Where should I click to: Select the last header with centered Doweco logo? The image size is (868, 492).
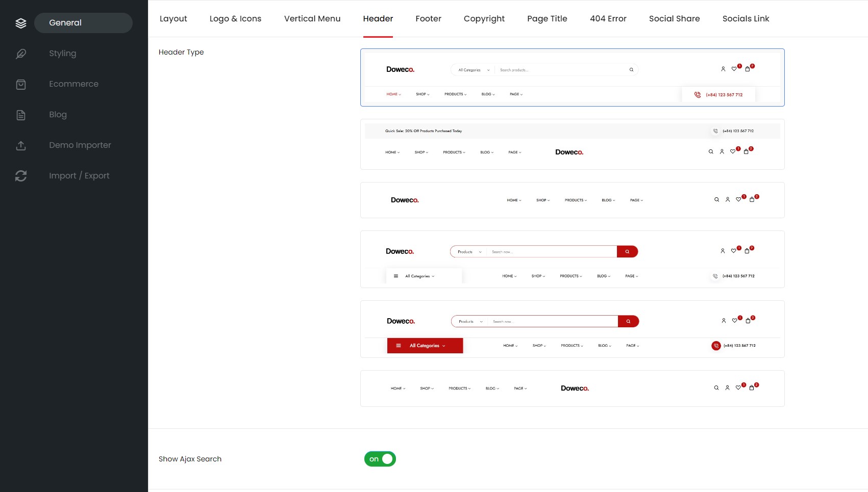coord(572,389)
